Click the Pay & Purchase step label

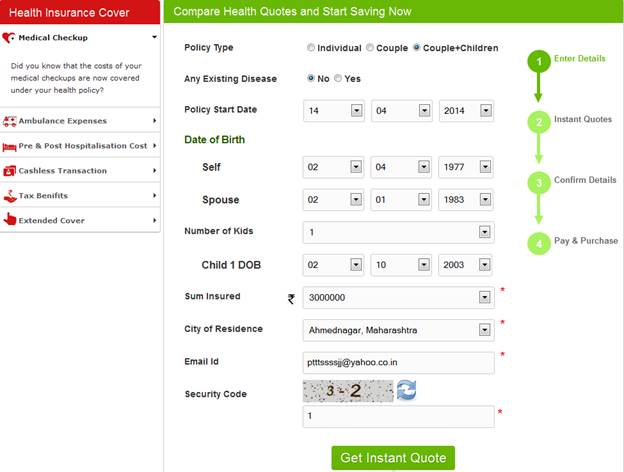click(x=585, y=241)
